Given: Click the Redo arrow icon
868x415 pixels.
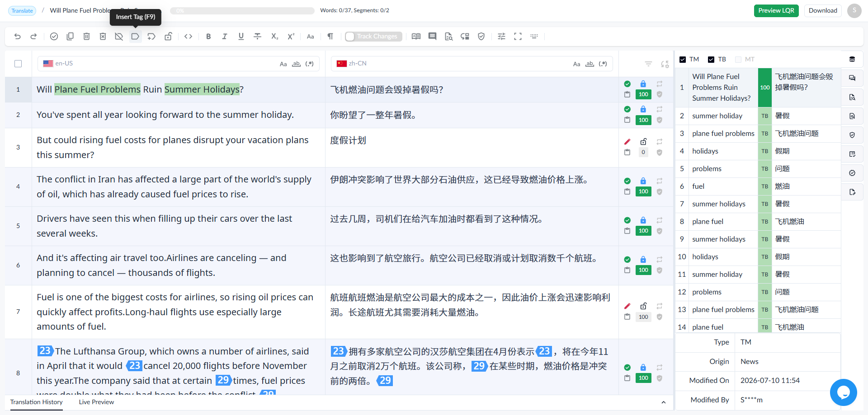Looking at the screenshot, I should pyautogui.click(x=33, y=37).
